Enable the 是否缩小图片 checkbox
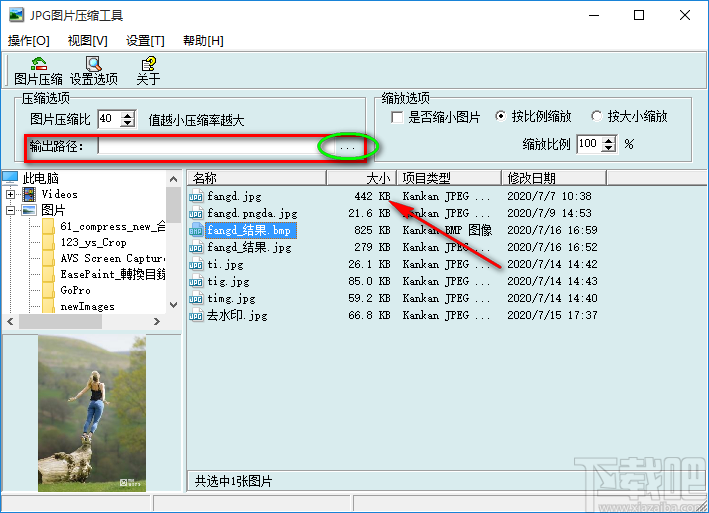Image resolution: width=709 pixels, height=513 pixels. click(x=397, y=118)
